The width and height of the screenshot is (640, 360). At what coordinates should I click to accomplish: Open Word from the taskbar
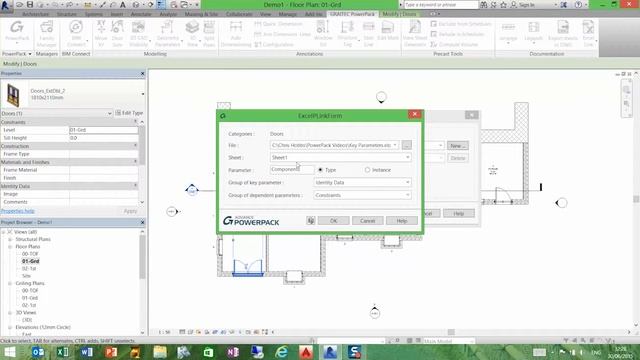87,352
